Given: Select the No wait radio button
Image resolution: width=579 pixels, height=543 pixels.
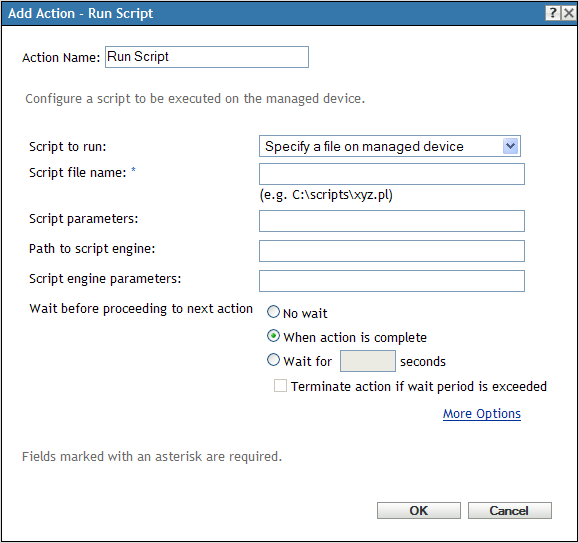Looking at the screenshot, I should (273, 312).
